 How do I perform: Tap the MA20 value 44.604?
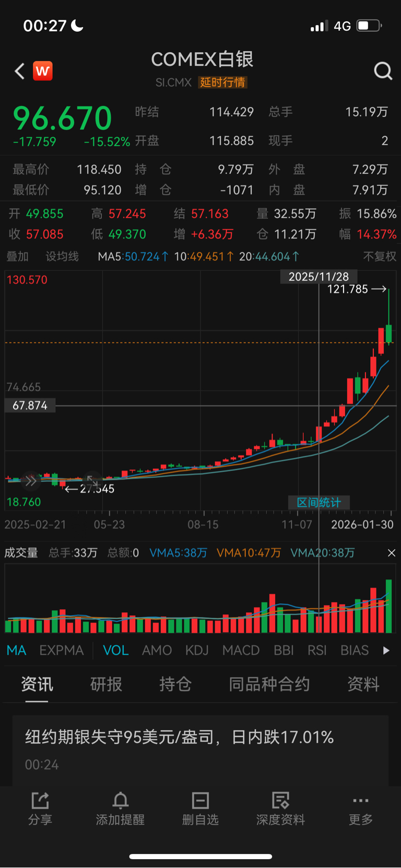(x=272, y=256)
